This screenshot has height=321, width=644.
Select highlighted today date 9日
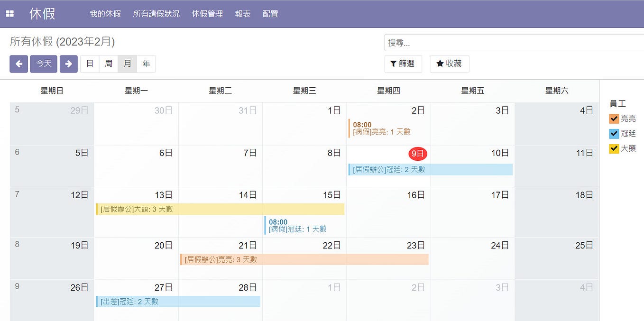click(x=418, y=154)
